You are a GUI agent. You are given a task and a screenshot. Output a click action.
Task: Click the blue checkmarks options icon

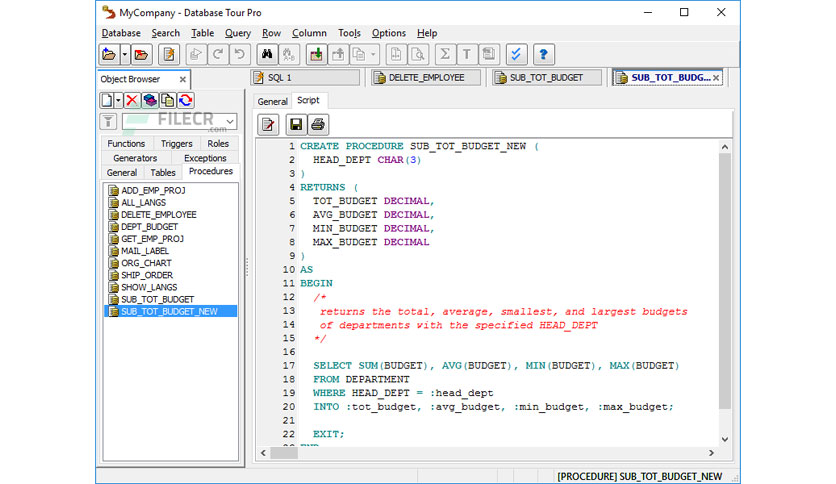pos(516,54)
